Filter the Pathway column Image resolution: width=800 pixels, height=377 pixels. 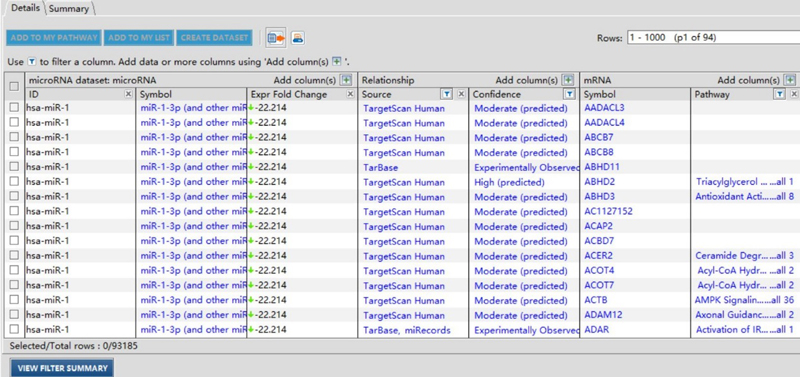(x=780, y=94)
